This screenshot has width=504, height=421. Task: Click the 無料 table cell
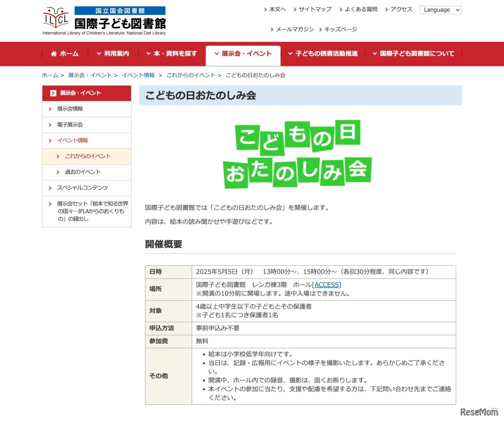coord(324,341)
